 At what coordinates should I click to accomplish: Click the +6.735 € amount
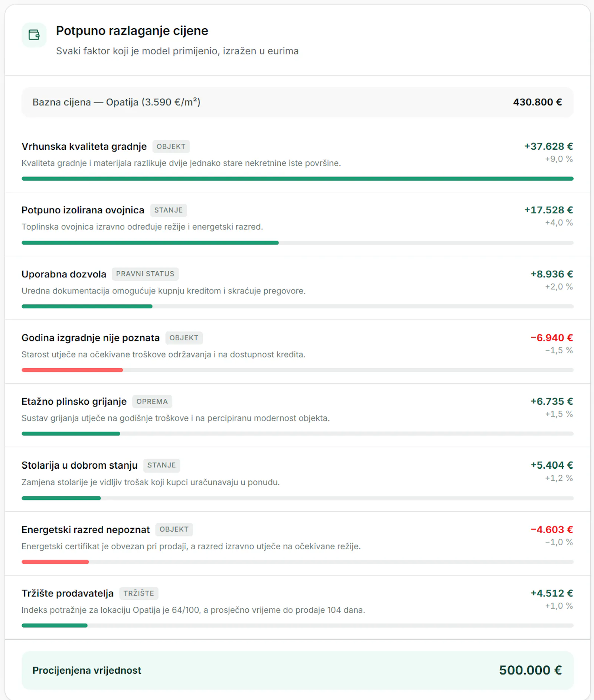pos(552,402)
